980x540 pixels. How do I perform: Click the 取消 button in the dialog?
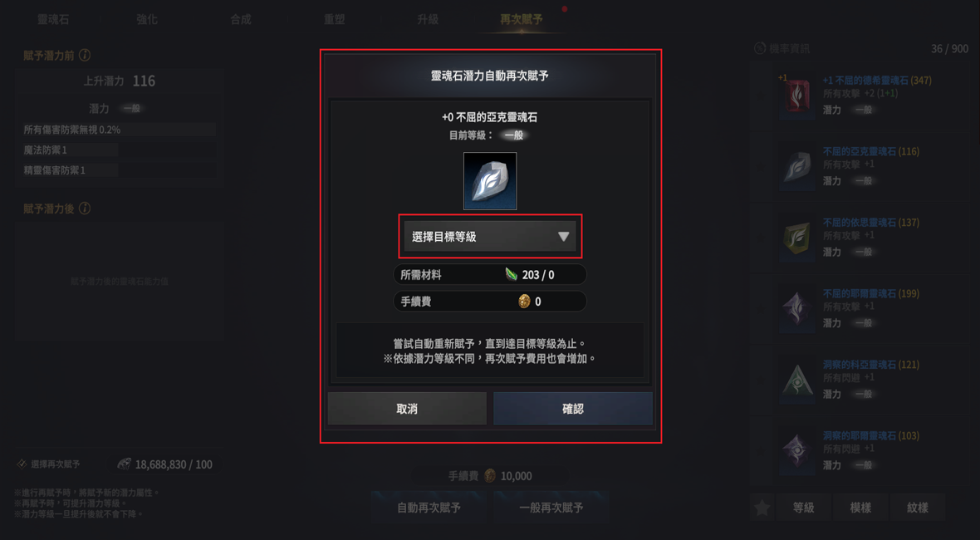407,409
